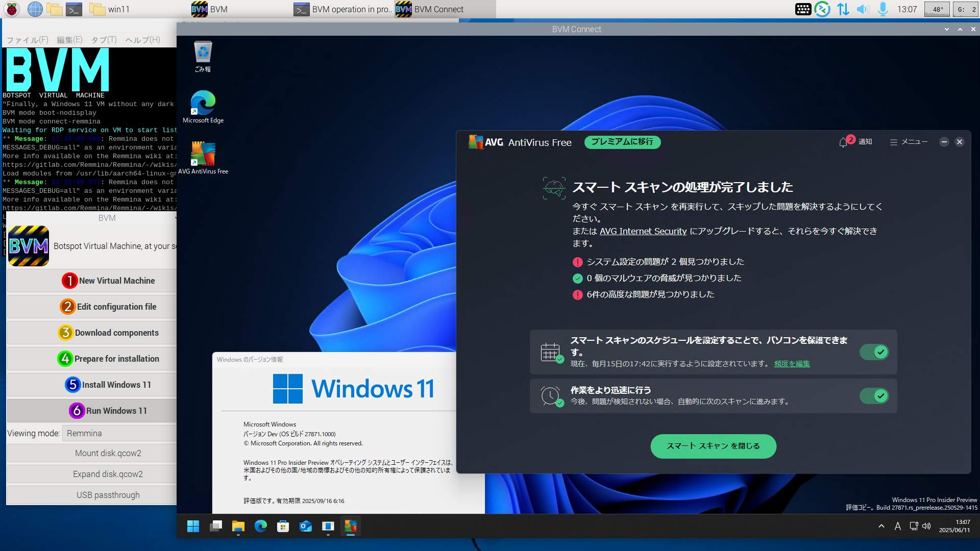Open the terminal launcher icon in panel

pyautogui.click(x=75, y=9)
